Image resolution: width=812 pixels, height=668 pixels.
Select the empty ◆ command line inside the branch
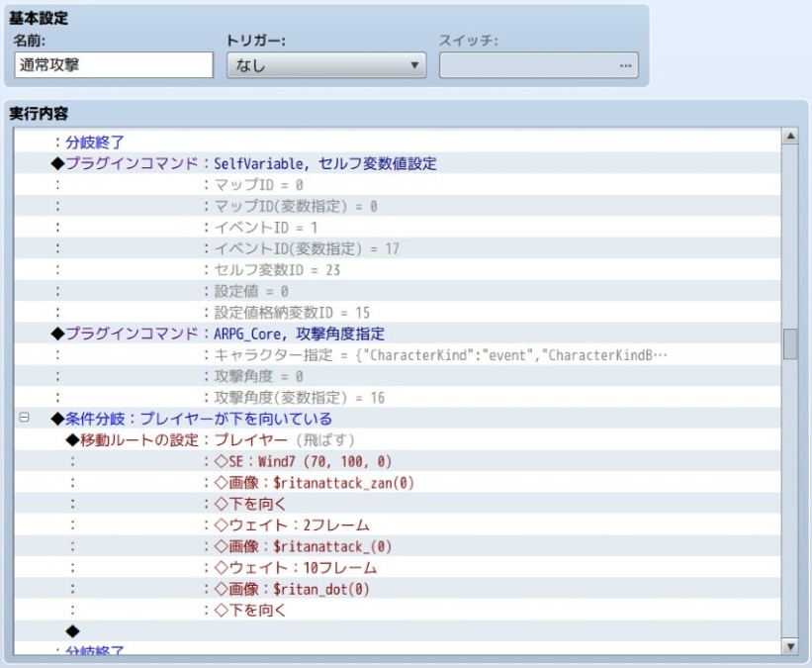click(x=71, y=630)
